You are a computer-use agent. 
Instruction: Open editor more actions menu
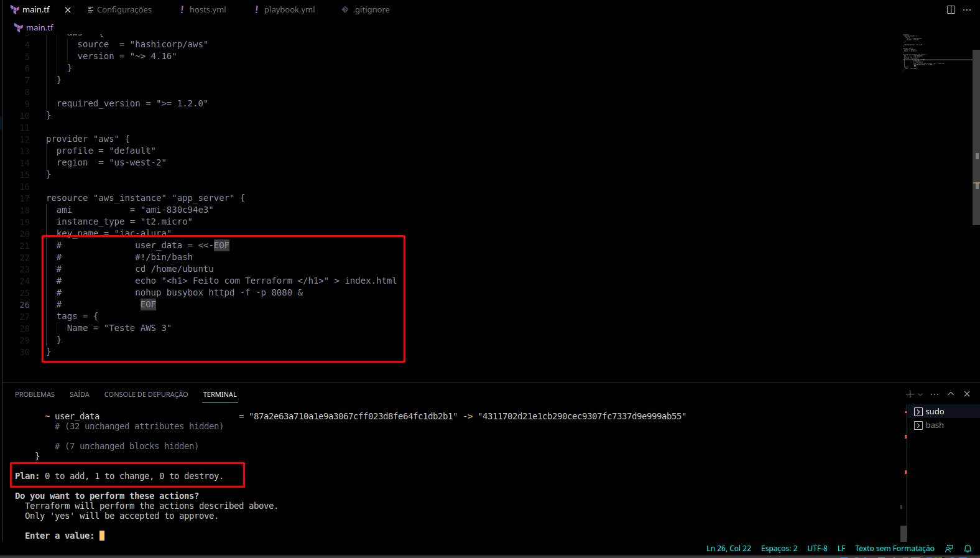pyautogui.click(x=967, y=10)
